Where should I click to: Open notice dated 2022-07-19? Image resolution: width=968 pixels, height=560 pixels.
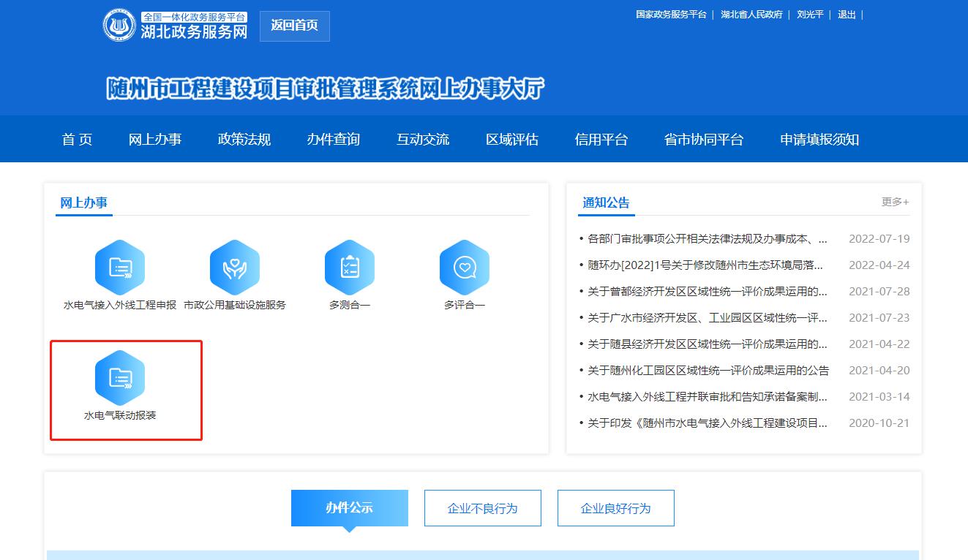click(708, 239)
